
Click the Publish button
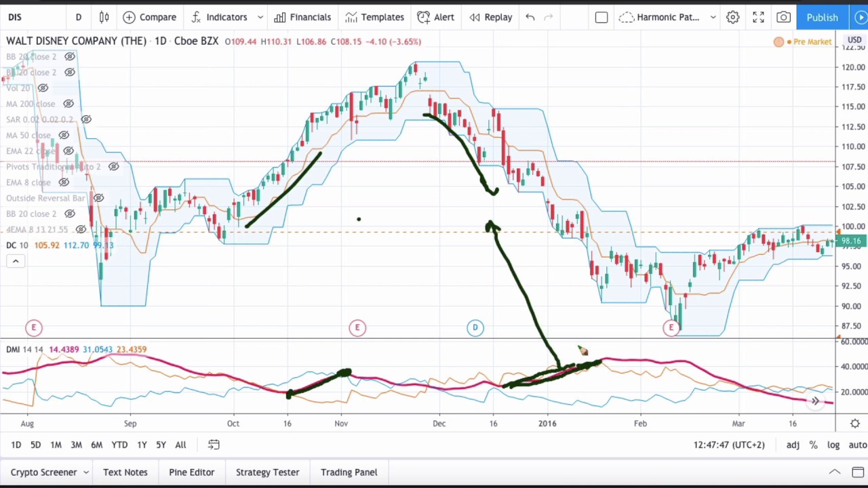[822, 17]
